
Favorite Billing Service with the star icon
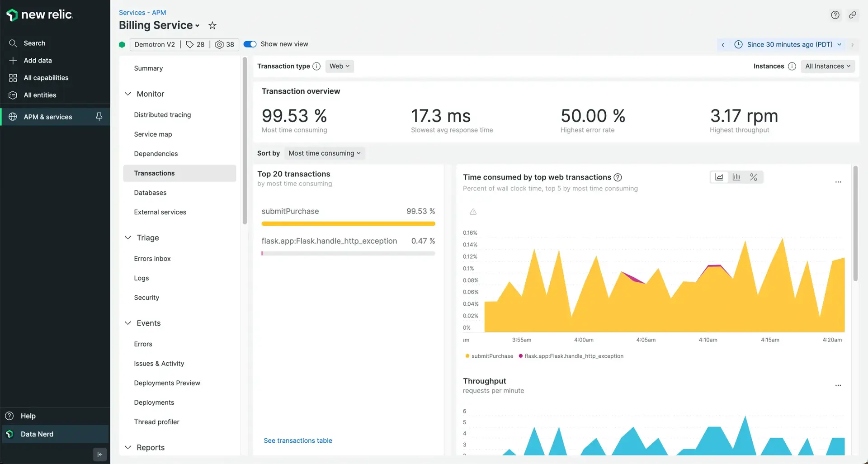click(212, 26)
